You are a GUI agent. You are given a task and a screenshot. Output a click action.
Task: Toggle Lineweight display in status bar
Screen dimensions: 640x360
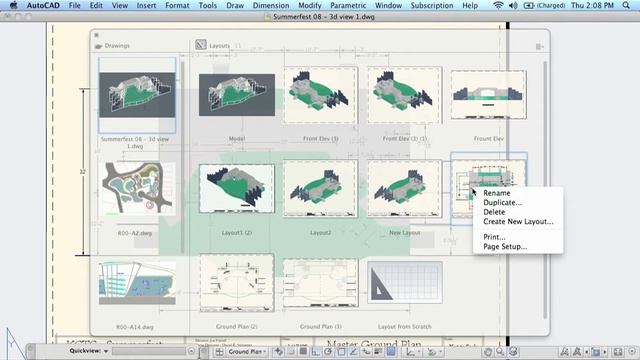[378, 351]
